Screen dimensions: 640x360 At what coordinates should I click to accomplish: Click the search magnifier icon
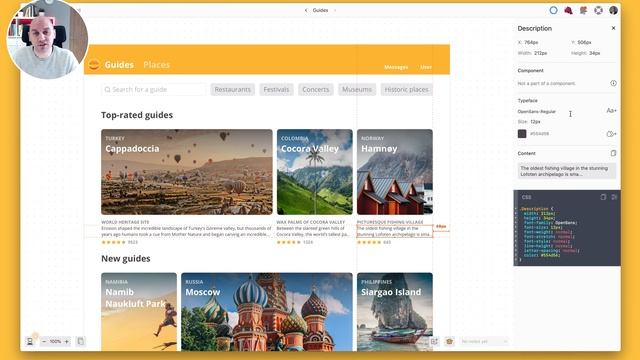click(x=107, y=89)
